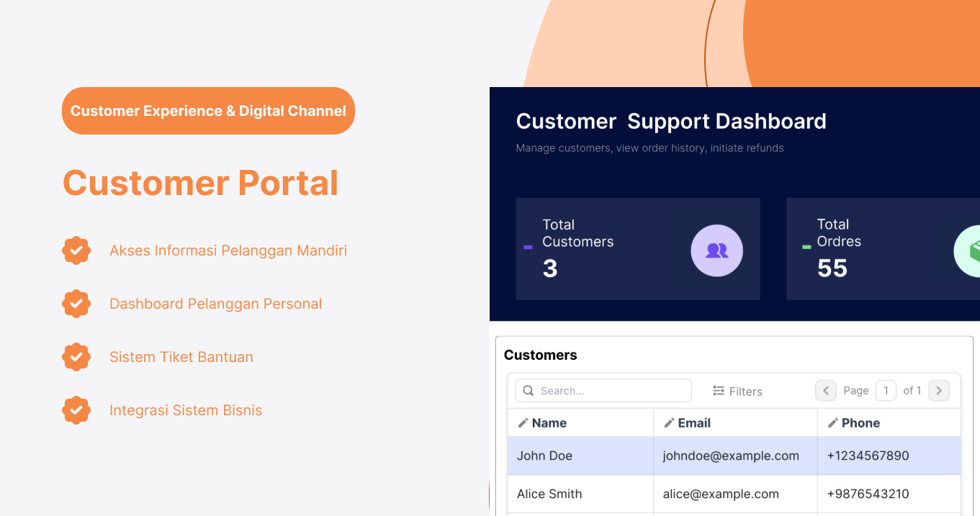Image resolution: width=980 pixels, height=516 pixels.
Task: Click the users icon on Total Customers card
Action: (x=716, y=250)
